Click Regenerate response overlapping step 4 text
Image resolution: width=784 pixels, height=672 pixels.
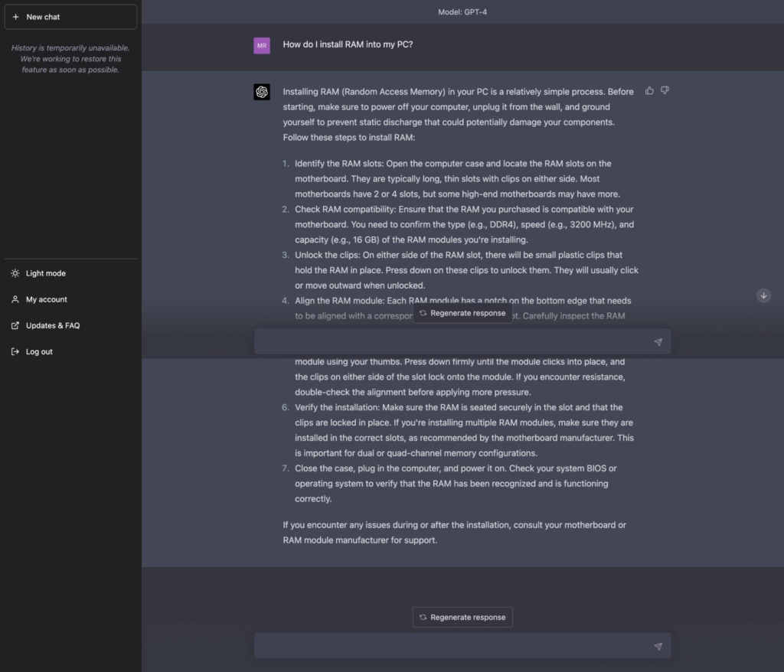(462, 313)
